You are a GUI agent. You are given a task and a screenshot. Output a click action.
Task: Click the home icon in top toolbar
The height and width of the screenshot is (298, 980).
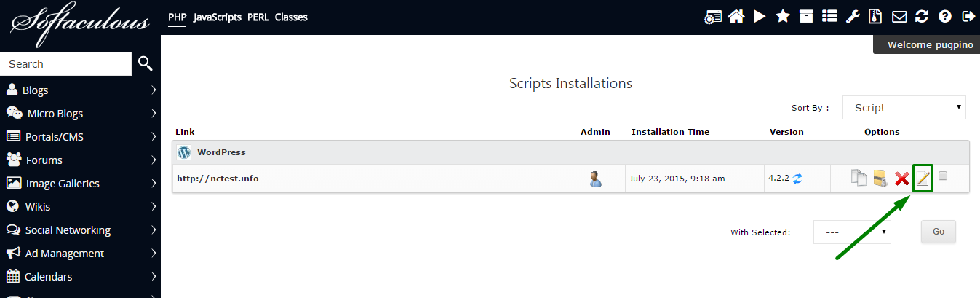(x=736, y=17)
